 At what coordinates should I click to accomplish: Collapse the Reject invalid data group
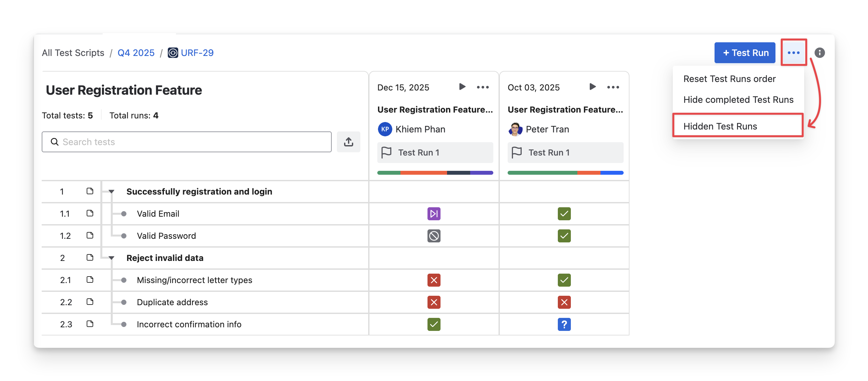(111, 258)
